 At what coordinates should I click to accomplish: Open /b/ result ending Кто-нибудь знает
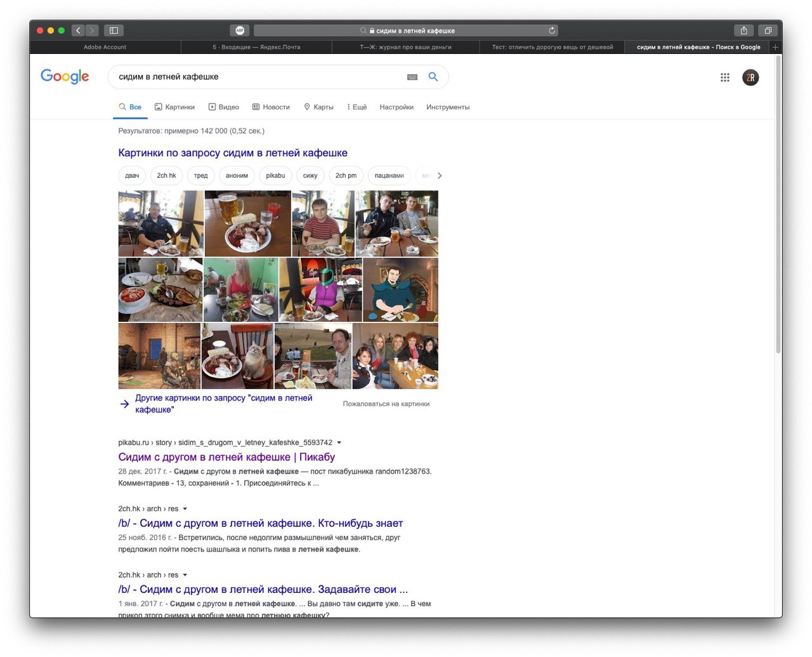point(261,523)
